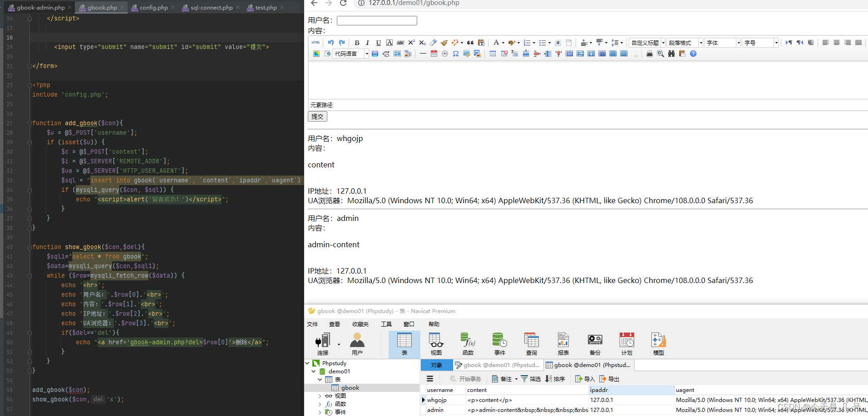The image size is (868, 416).
Task: Toggle strikethrough formatting
Action: (400, 43)
